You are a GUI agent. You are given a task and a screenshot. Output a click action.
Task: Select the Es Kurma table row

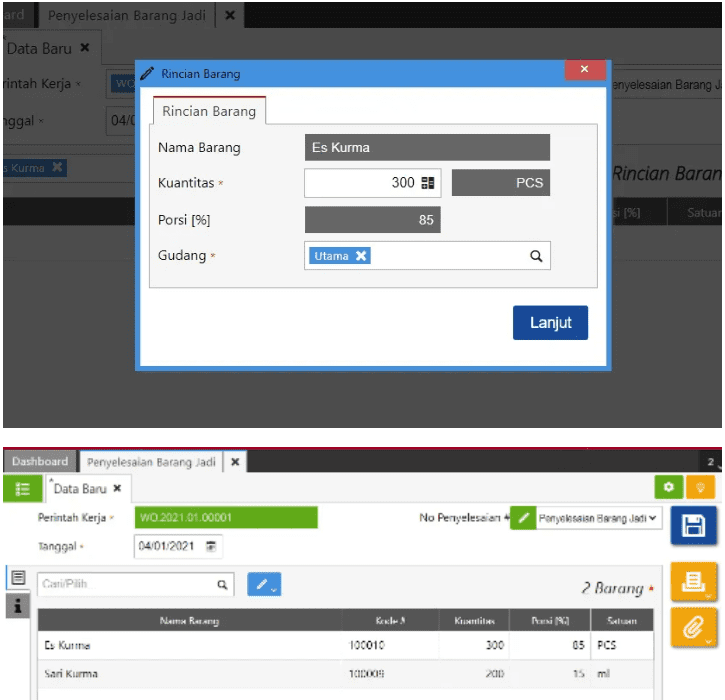(346, 645)
